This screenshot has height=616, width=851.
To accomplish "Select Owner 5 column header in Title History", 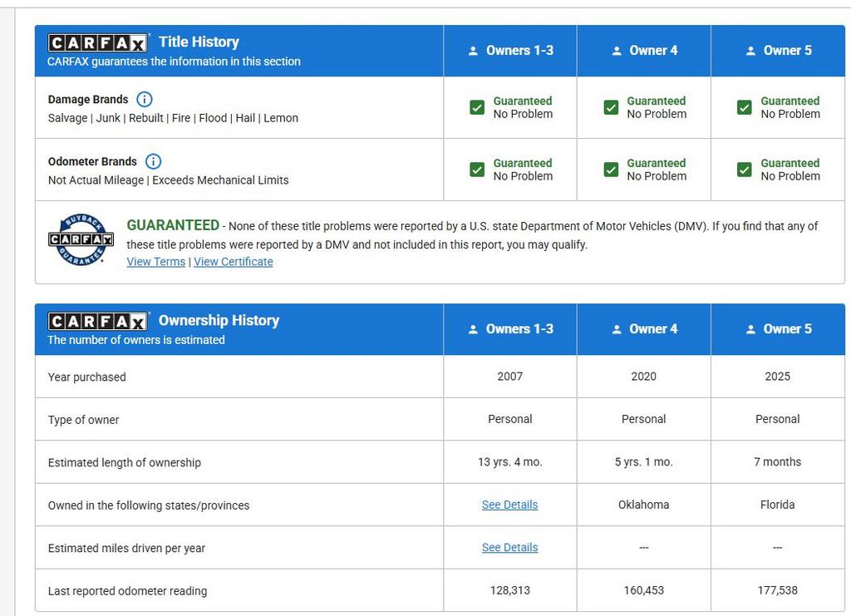I will [778, 51].
